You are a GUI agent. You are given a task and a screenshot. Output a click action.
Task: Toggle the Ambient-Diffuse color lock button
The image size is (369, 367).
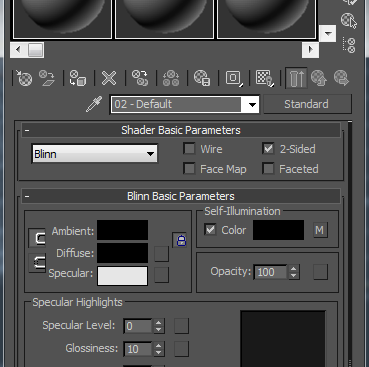[x=37, y=238]
